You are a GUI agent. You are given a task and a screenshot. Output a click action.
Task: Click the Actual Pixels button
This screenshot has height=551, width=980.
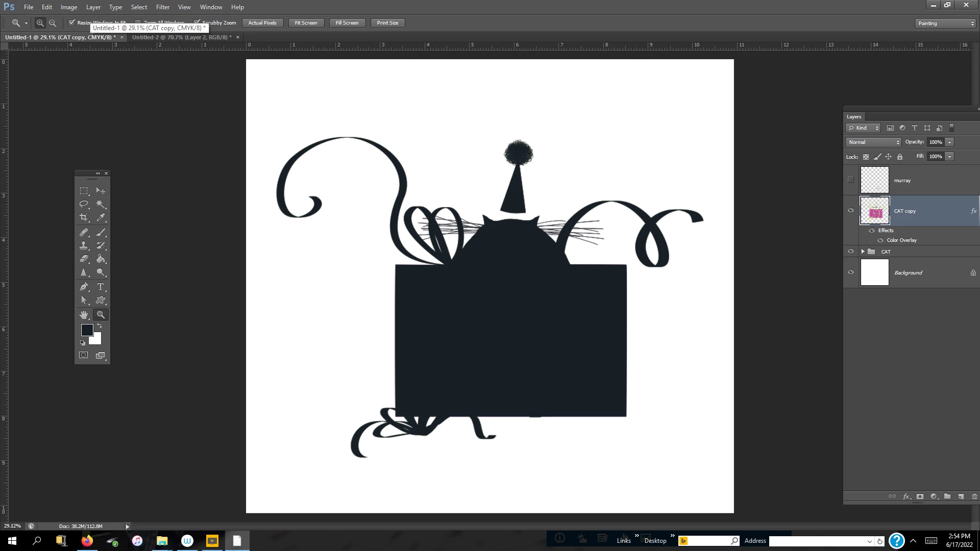(262, 23)
